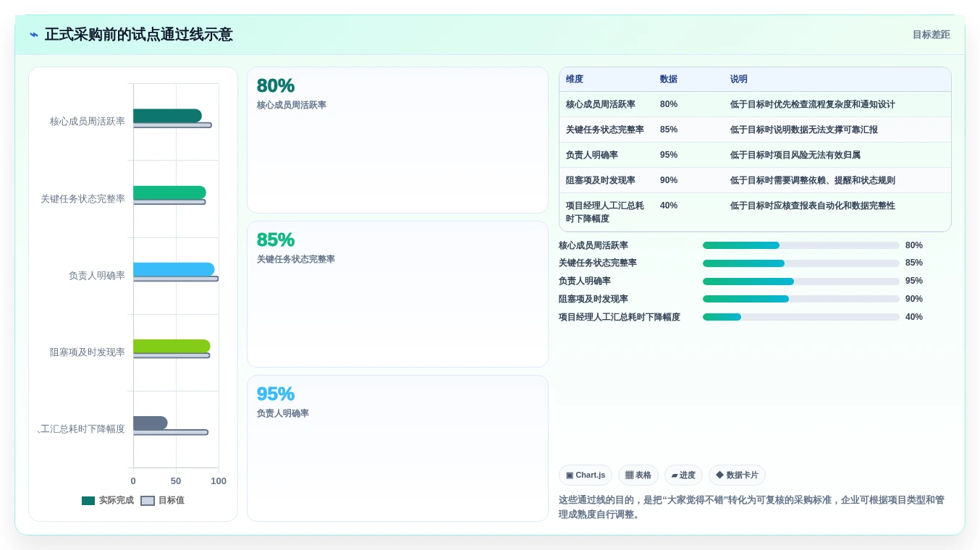Click the 目标差距 label in header
Screen dimensions: 980x550
click(931, 35)
